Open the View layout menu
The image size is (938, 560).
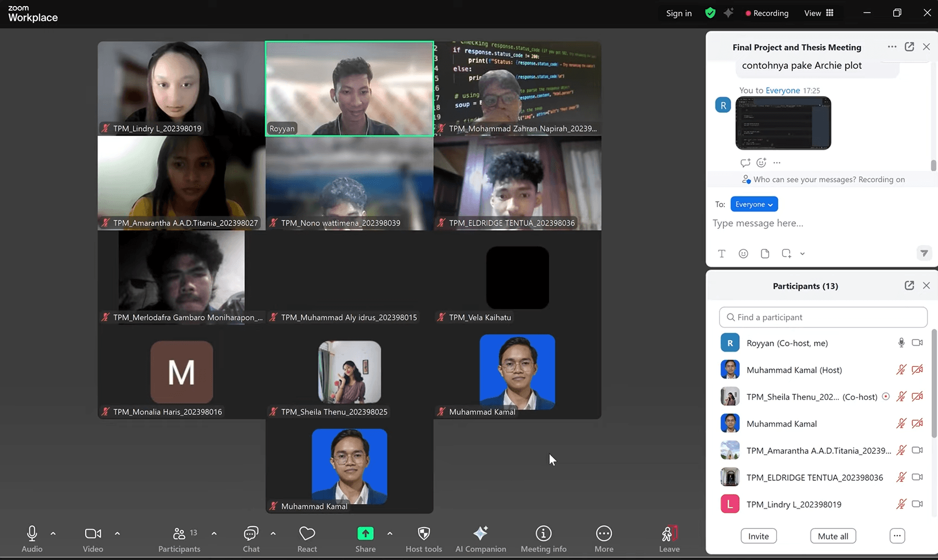[x=818, y=13]
